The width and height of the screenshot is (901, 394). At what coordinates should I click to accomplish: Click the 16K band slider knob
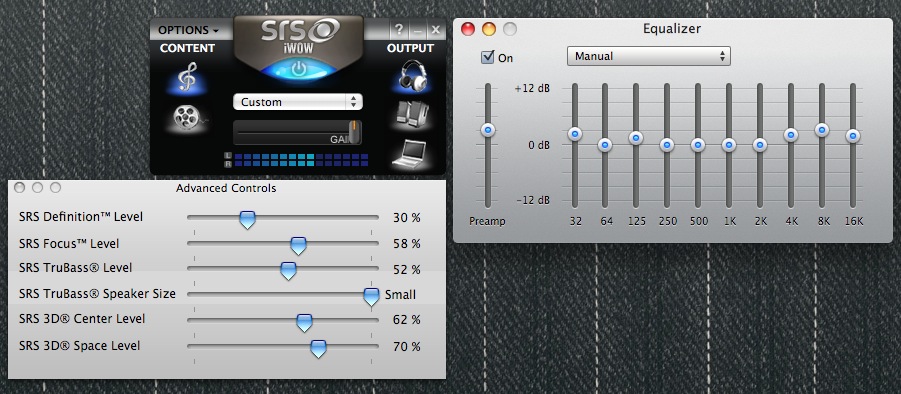(x=853, y=136)
